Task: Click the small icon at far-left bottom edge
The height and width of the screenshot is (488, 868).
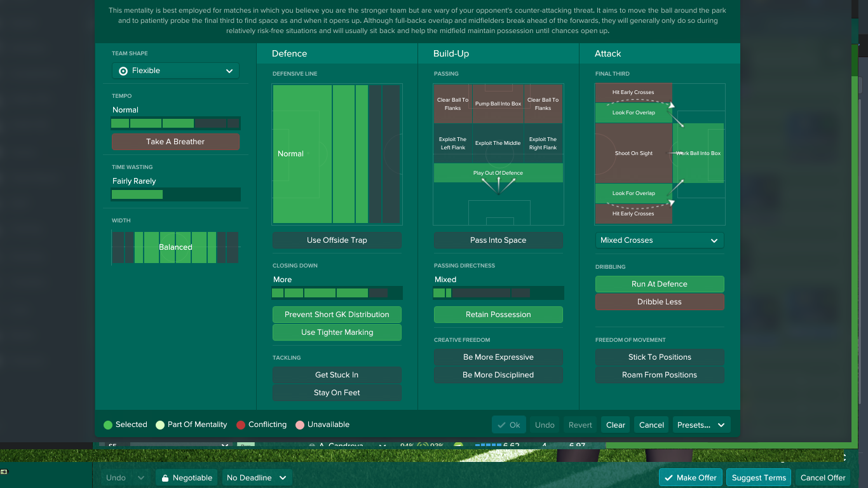Action: (4, 471)
